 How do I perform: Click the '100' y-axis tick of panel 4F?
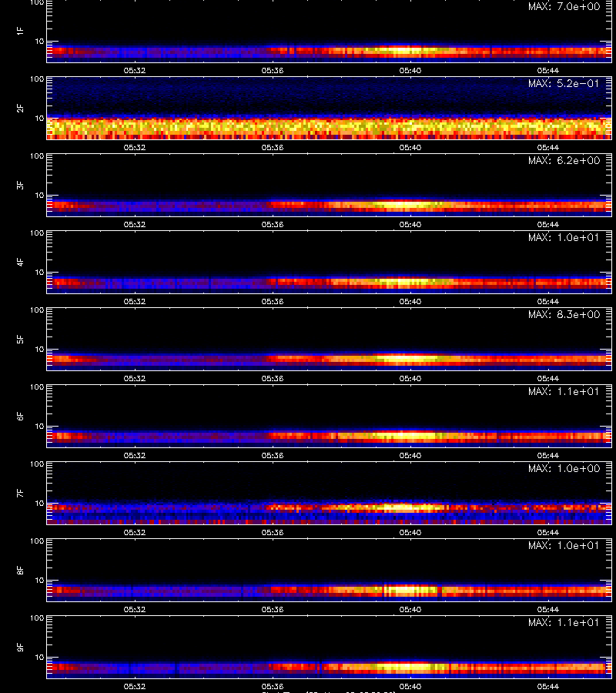[37, 233]
